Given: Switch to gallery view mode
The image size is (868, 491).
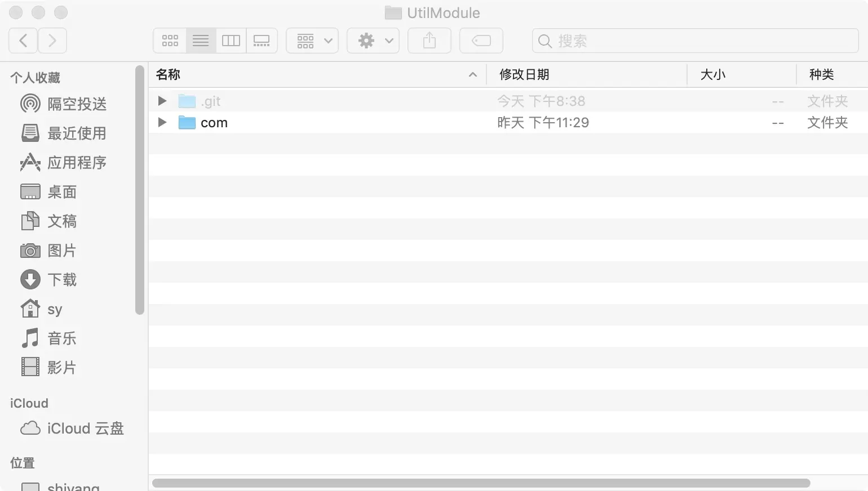Looking at the screenshot, I should (262, 41).
